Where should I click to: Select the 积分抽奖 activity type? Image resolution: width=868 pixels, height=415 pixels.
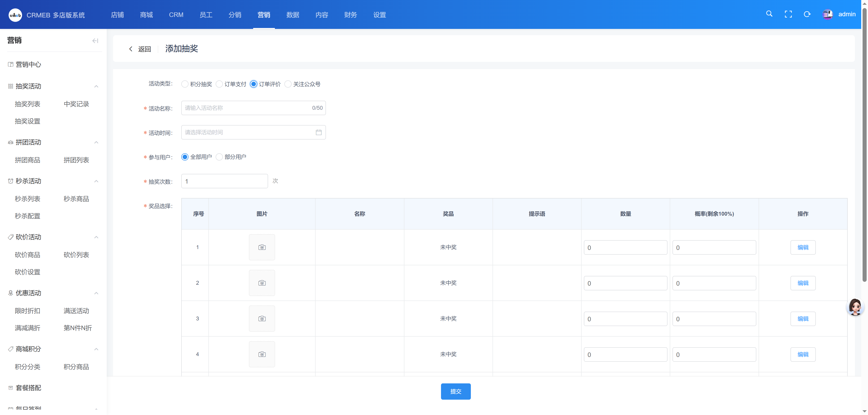185,84
